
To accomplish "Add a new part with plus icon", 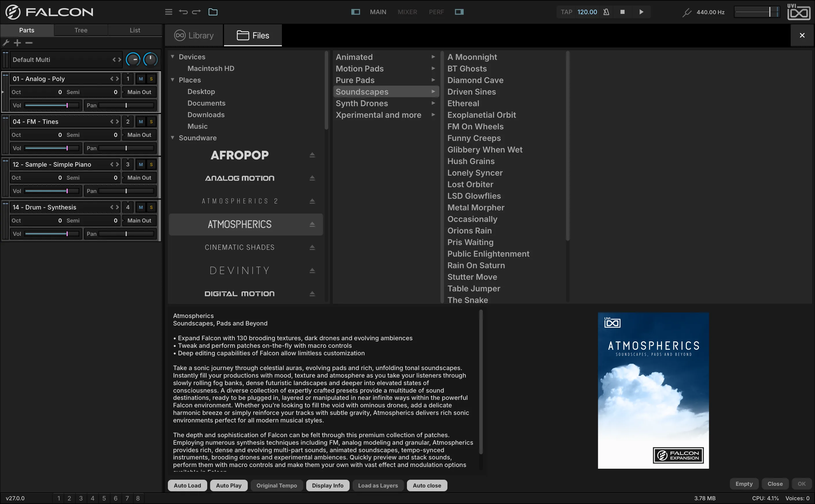I will coord(17,43).
